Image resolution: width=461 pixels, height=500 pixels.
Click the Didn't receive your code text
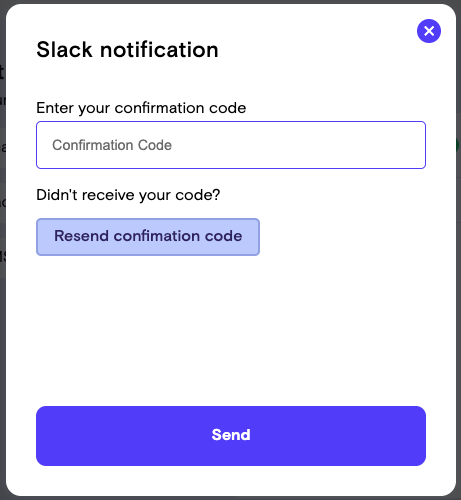128,195
